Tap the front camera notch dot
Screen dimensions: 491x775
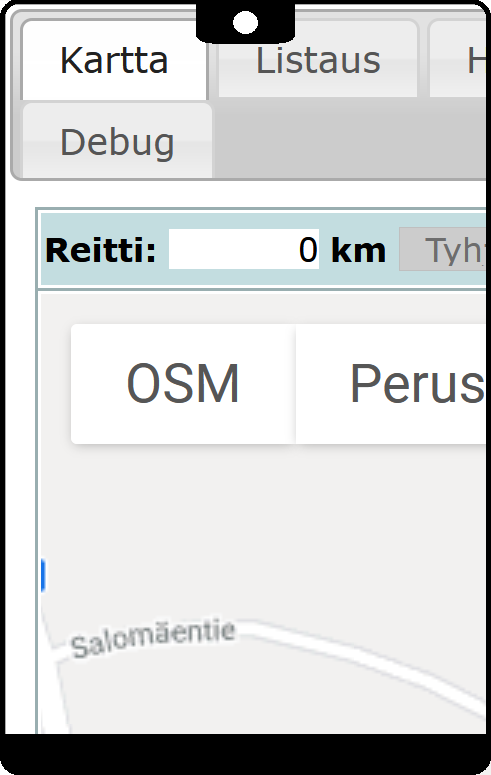click(245, 22)
